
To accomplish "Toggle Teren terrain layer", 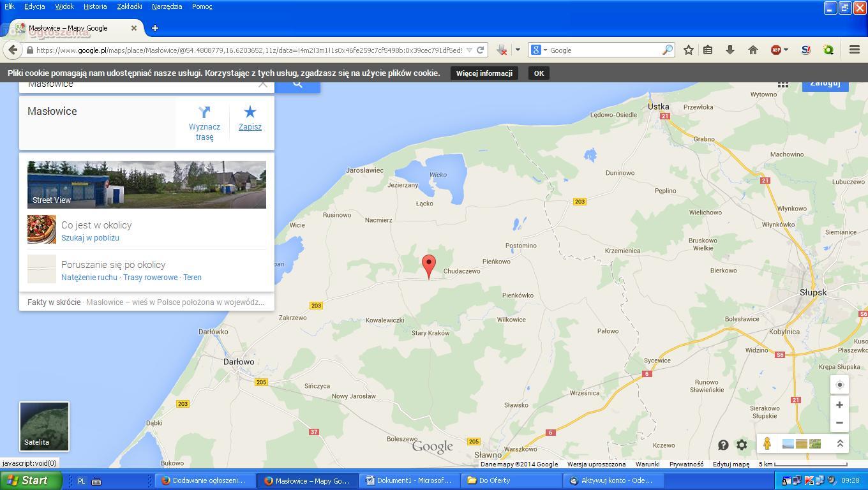I will [x=192, y=278].
